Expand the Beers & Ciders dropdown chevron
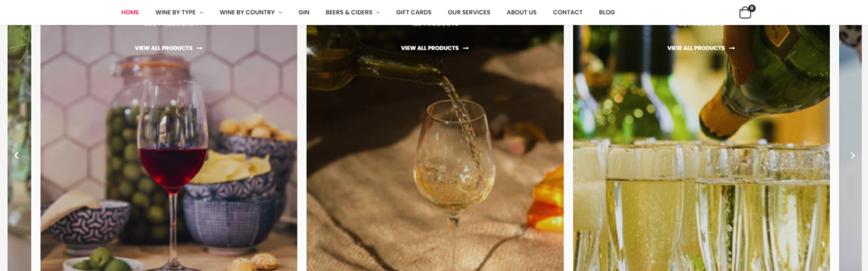The width and height of the screenshot is (868, 271). 378,13
